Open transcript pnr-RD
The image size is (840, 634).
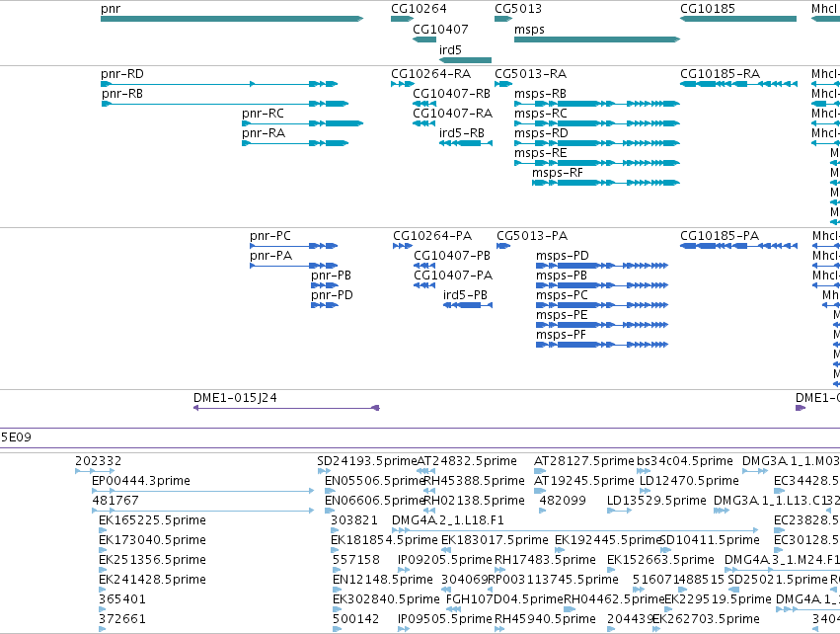tap(219, 84)
